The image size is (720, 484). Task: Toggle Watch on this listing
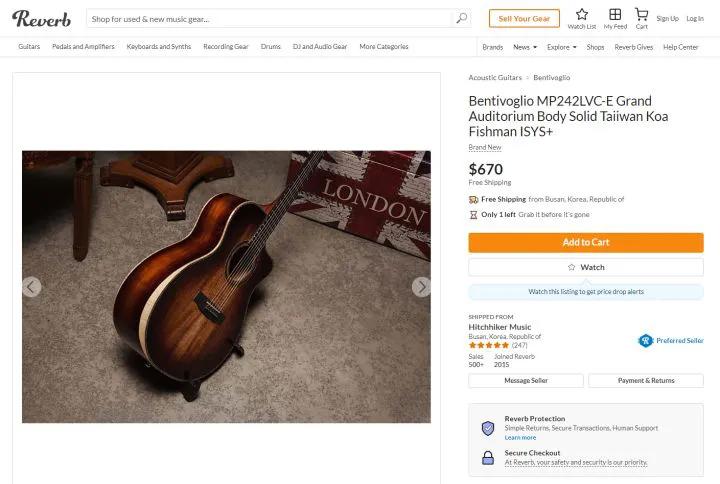(x=586, y=267)
